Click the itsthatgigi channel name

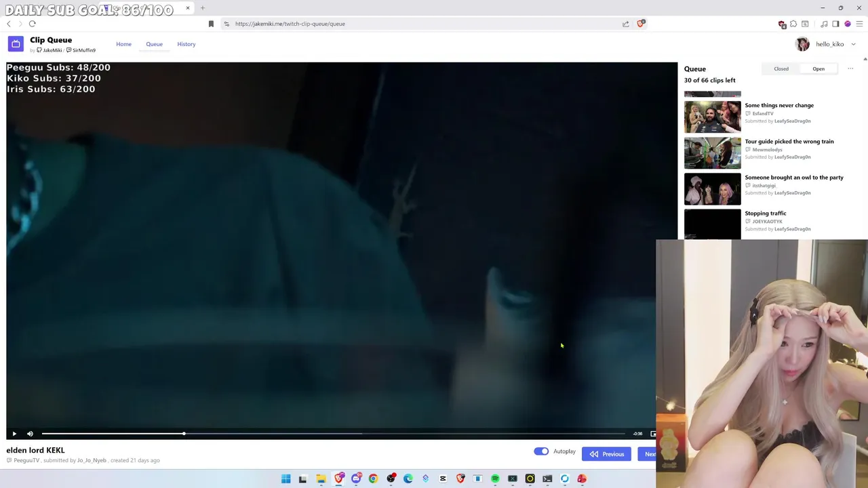tap(764, 185)
